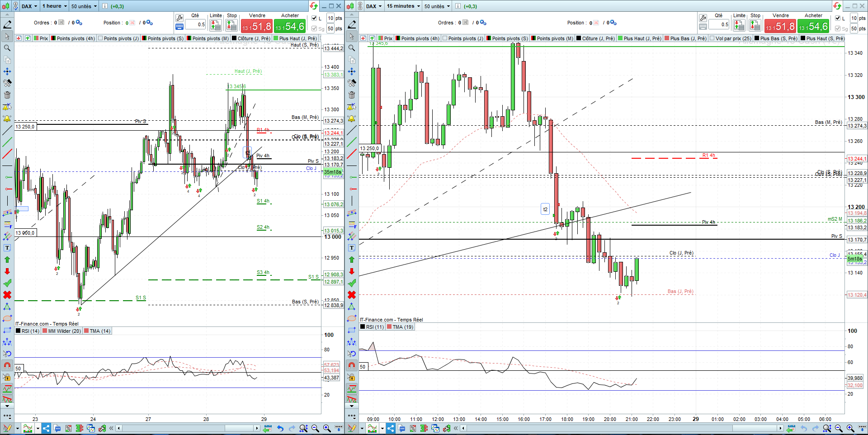868x435 pixels.
Task: Toggle the magnet snap tool in left chart
Action: tap(7, 365)
